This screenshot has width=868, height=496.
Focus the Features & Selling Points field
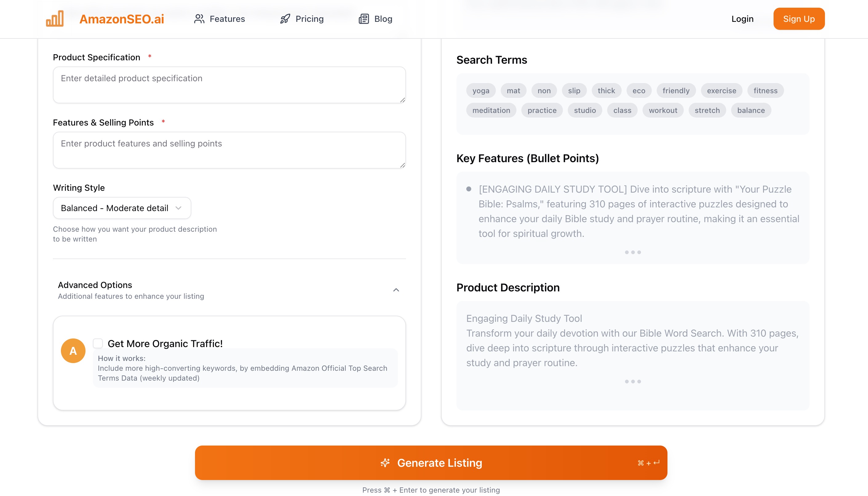pos(229,150)
